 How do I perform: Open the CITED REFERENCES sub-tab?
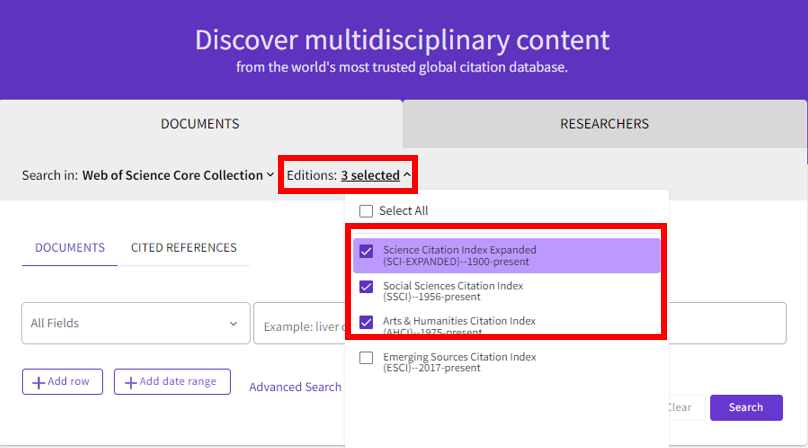[x=183, y=248]
